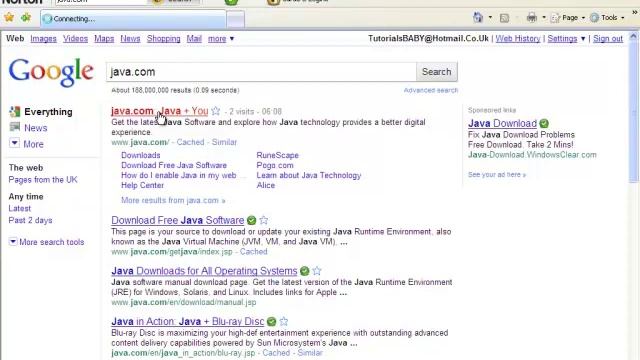Click Norton safe icon beside Download Free Java
The image size is (640, 360).
(x=252, y=220)
